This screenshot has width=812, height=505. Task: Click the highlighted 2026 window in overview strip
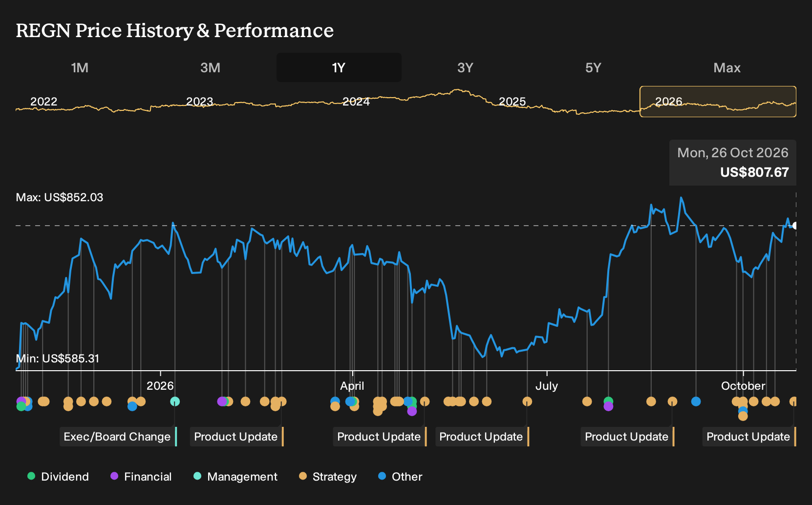coord(718,102)
